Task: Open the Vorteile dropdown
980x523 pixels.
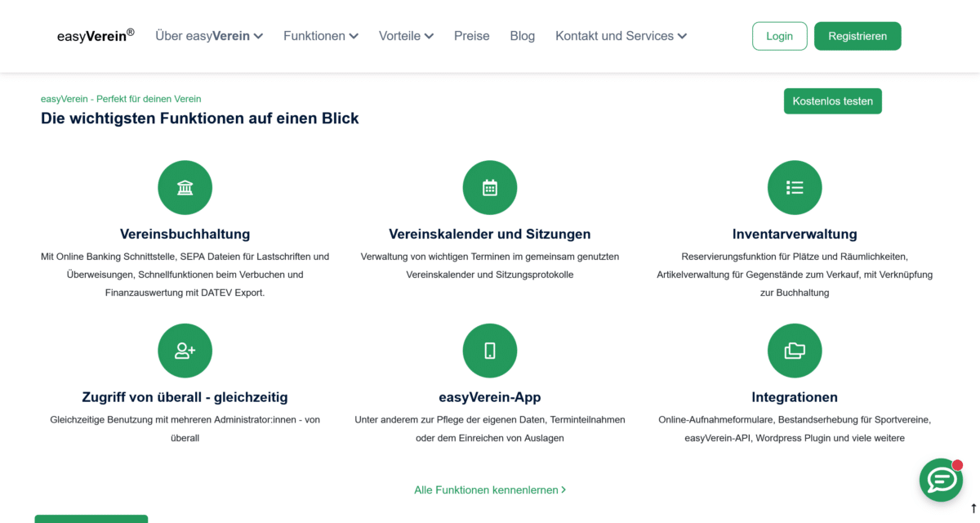Action: [x=406, y=36]
